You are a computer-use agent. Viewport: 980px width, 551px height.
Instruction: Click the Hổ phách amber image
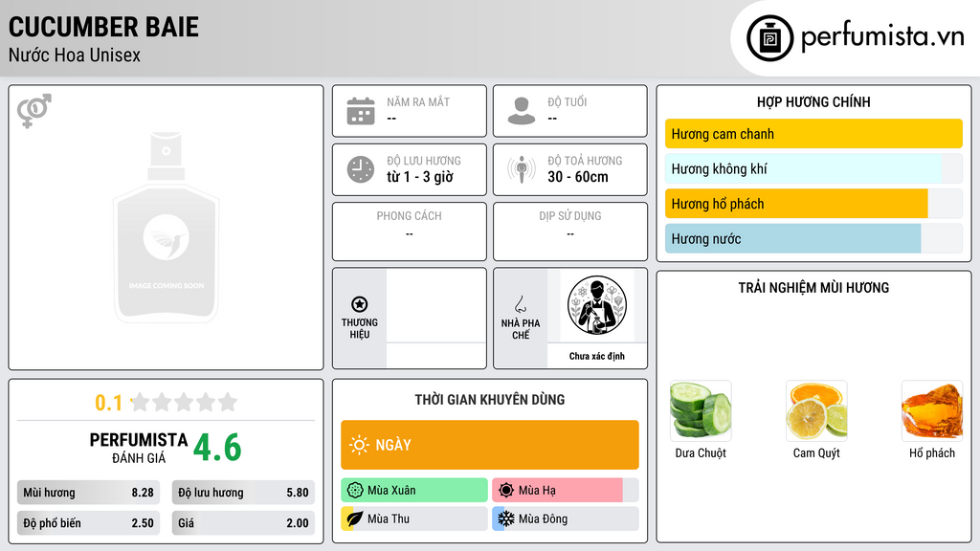(x=932, y=411)
